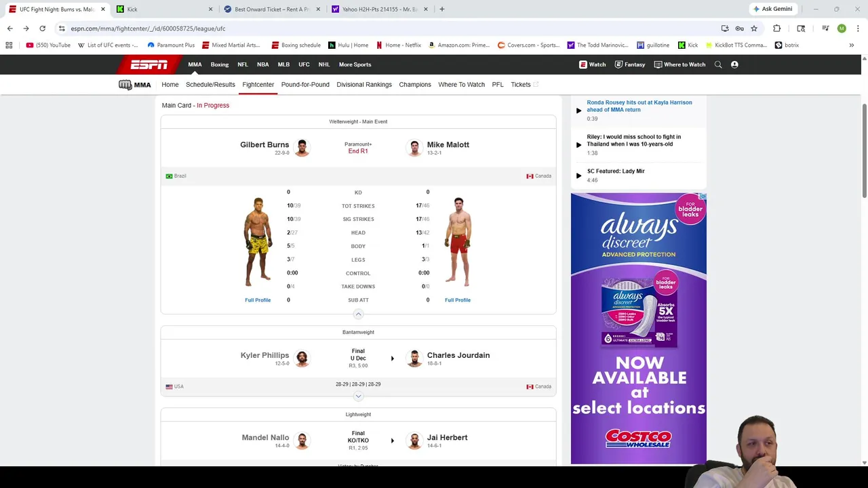The height and width of the screenshot is (488, 868).
Task: Open Divisional Rankings tab
Action: click(364, 85)
